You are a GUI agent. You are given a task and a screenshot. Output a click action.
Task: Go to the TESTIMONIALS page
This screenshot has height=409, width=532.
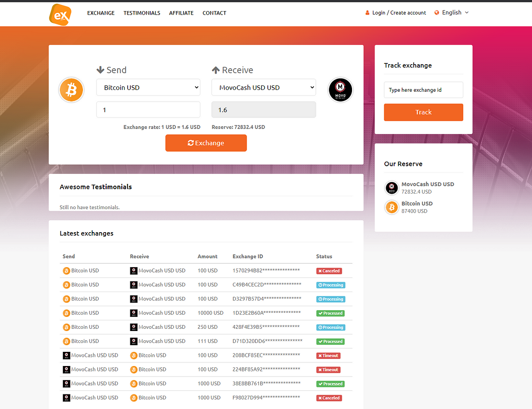(142, 13)
